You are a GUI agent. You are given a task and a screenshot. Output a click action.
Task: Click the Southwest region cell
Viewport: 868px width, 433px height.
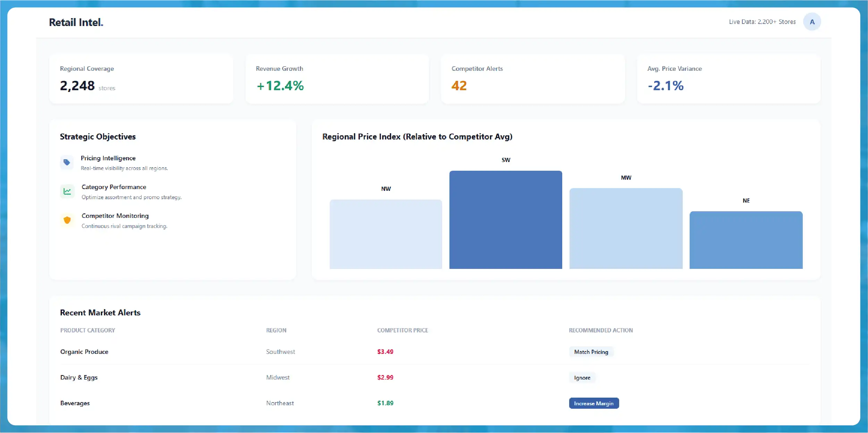point(280,352)
